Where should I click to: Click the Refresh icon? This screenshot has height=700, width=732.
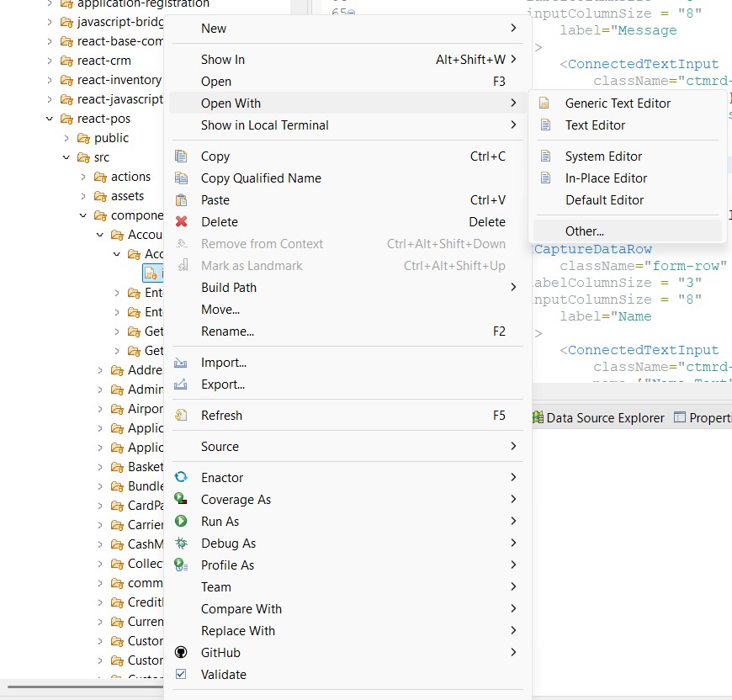point(181,415)
